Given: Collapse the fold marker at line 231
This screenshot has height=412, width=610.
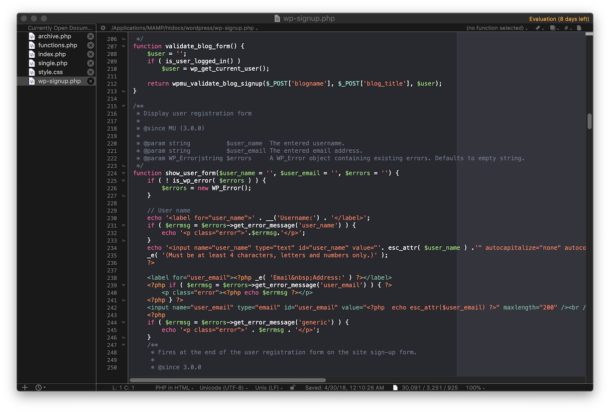Looking at the screenshot, I should pyautogui.click(x=124, y=225).
